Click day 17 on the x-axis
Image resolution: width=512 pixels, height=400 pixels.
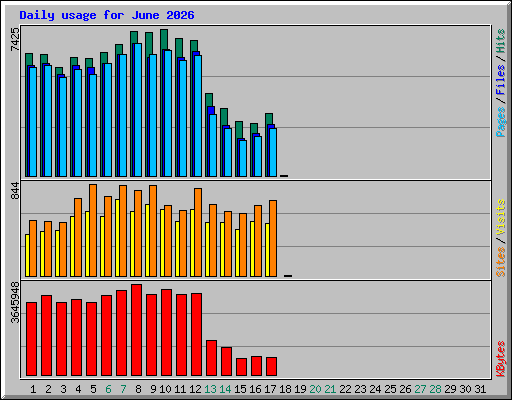270,389
